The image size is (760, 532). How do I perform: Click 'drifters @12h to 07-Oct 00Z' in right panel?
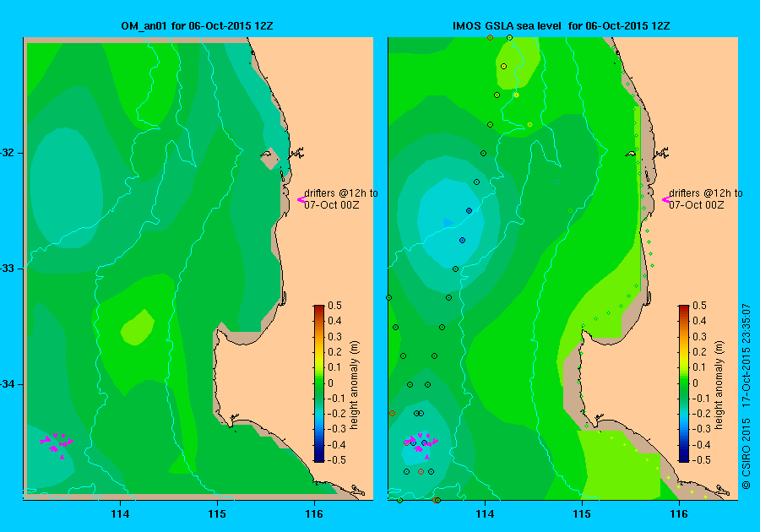pos(706,199)
